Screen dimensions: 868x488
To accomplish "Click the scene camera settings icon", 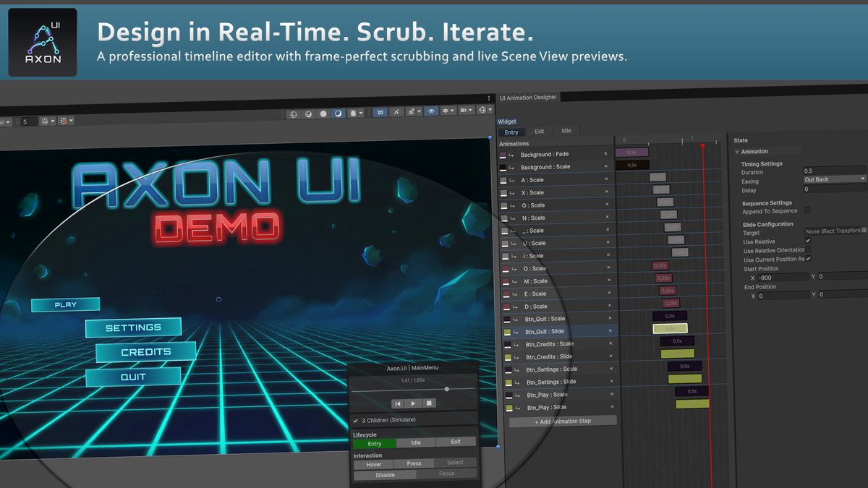I will click(463, 111).
